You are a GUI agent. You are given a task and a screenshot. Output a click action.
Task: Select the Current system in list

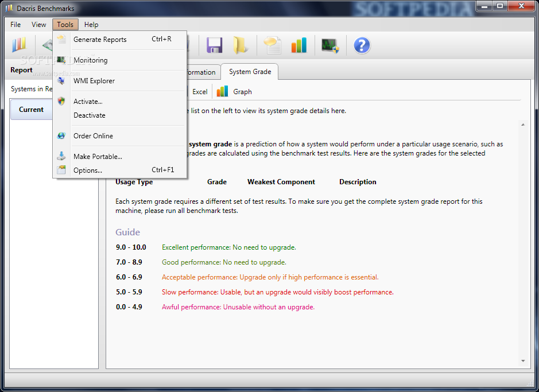31,109
